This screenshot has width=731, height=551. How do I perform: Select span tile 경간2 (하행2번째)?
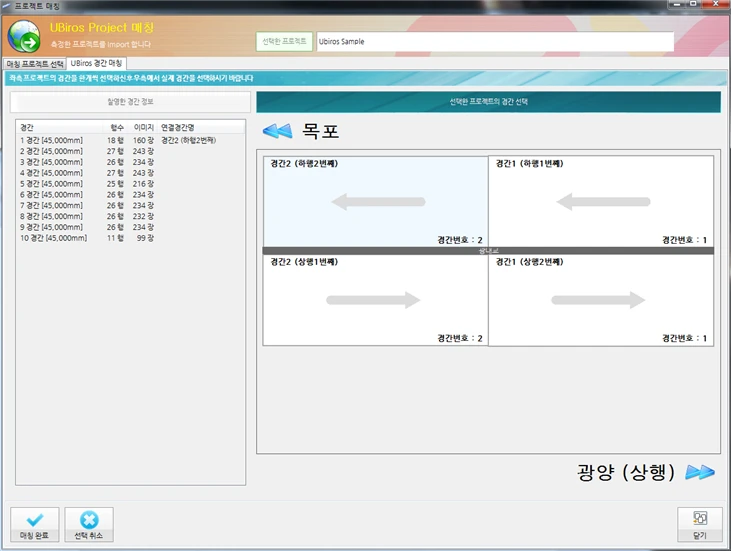point(375,201)
